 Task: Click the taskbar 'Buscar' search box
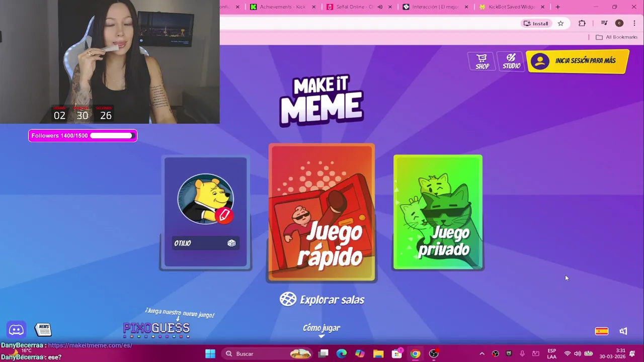pyautogui.click(x=268, y=353)
